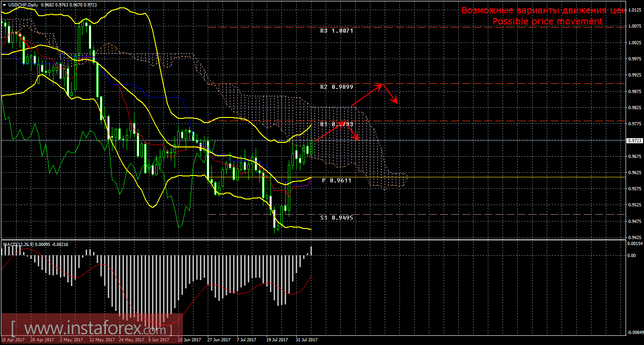Screen dimensions: 644x345
Task: Click the Russian caption 'Возможные варианты движения цен'
Action: (x=544, y=11)
